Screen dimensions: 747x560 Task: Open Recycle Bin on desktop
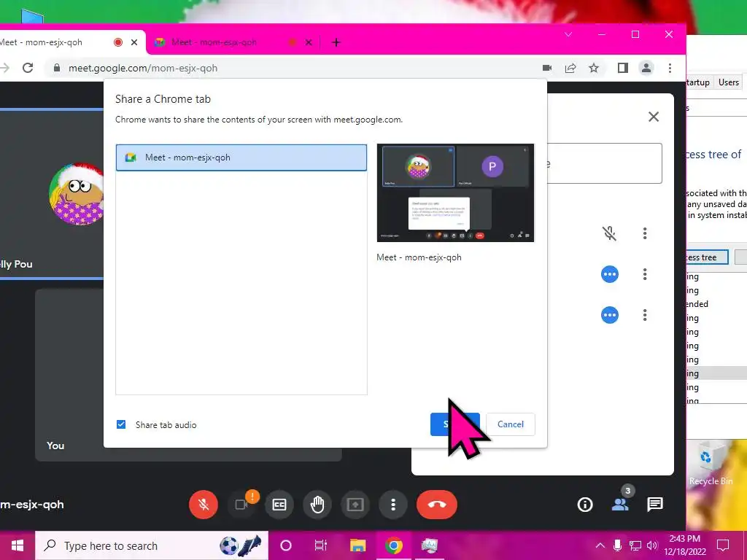711,464
